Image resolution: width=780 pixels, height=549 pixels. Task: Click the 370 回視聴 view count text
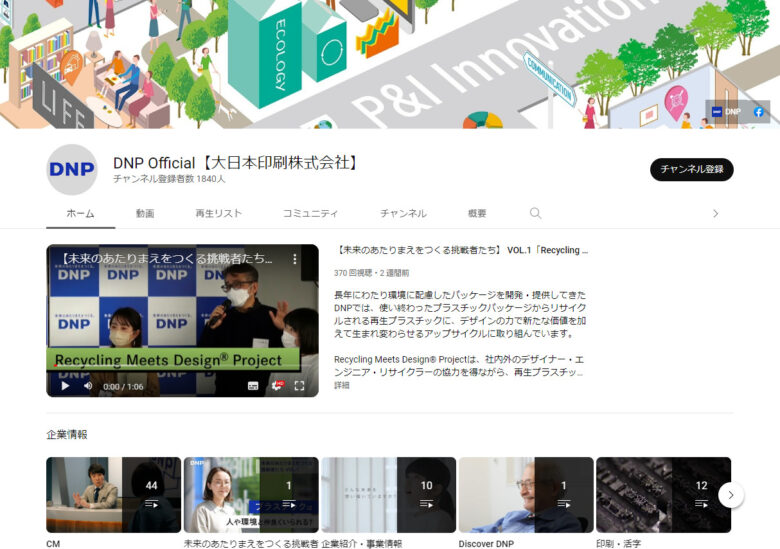pos(353,273)
